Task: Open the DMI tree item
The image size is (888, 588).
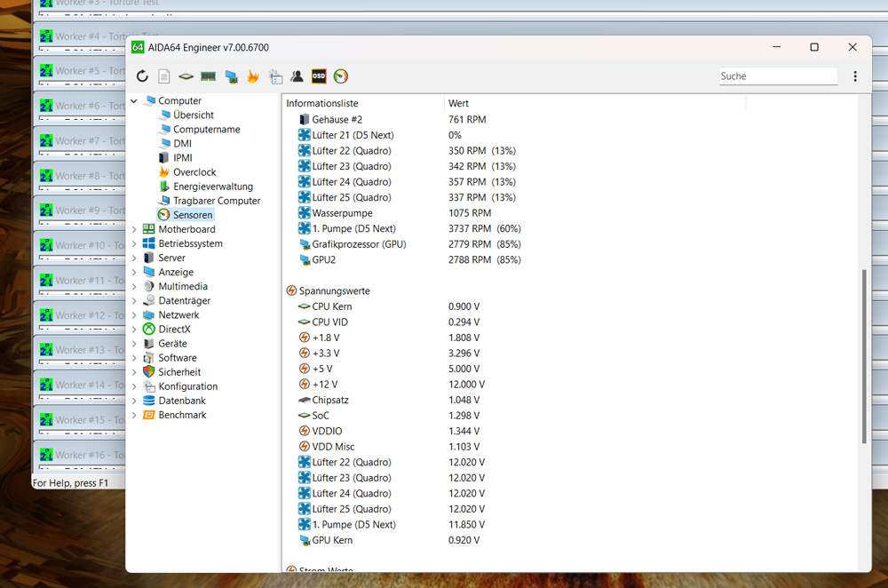Action: 182,143
